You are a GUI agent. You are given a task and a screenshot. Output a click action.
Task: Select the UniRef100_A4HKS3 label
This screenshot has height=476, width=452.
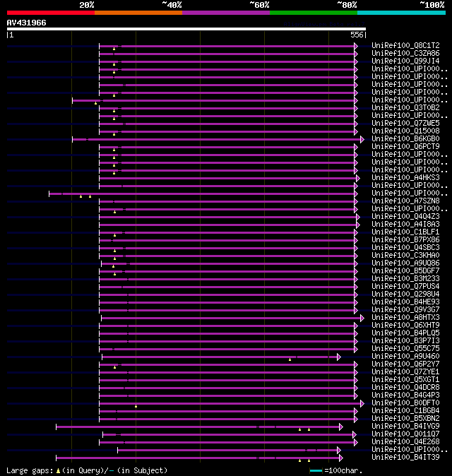pyautogui.click(x=405, y=177)
